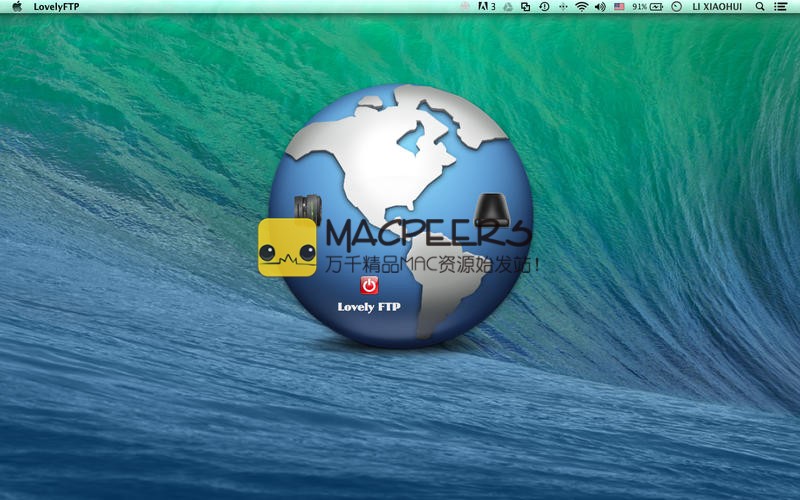The width and height of the screenshot is (800, 500).
Task: Click the red power button
Action: pos(369,285)
